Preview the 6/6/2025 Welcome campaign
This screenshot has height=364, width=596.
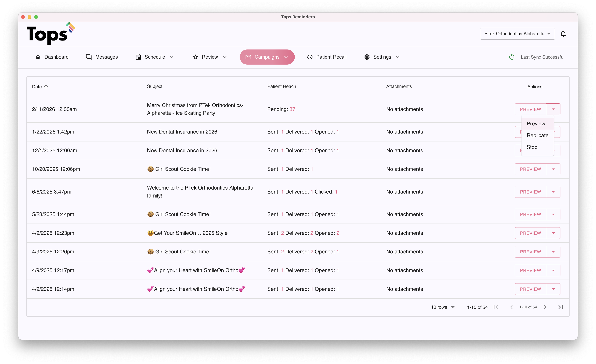click(x=530, y=192)
